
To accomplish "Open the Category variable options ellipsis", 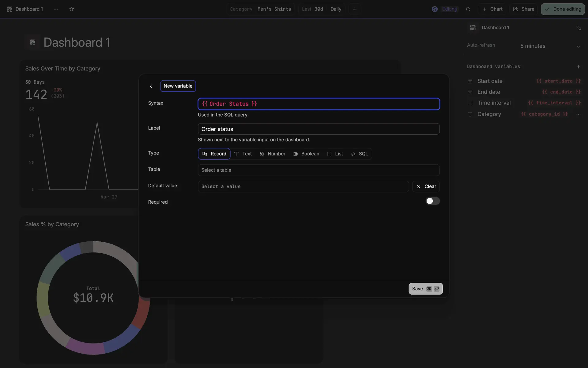I will tap(578, 114).
